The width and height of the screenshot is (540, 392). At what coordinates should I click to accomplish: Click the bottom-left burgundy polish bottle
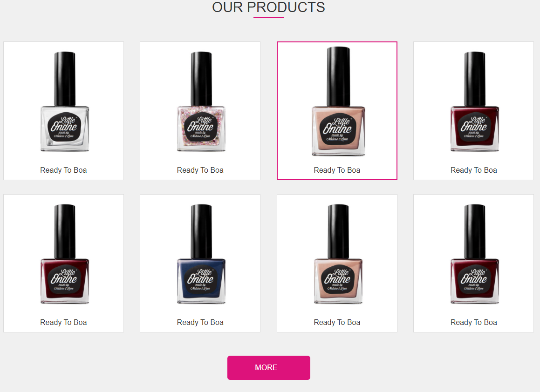(x=64, y=254)
